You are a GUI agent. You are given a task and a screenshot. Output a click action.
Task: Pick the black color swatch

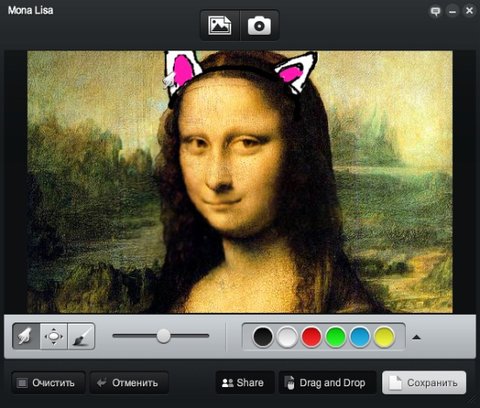point(263,337)
